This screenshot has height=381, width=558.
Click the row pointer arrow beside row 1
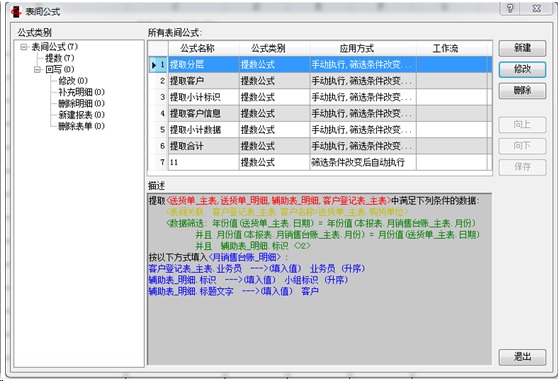tap(154, 65)
